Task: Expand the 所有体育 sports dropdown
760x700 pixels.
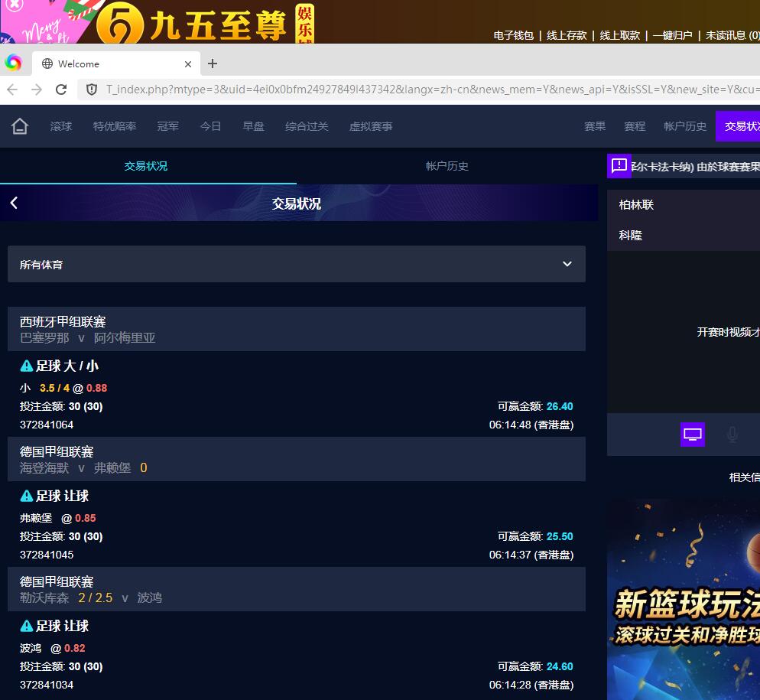Action: [297, 264]
